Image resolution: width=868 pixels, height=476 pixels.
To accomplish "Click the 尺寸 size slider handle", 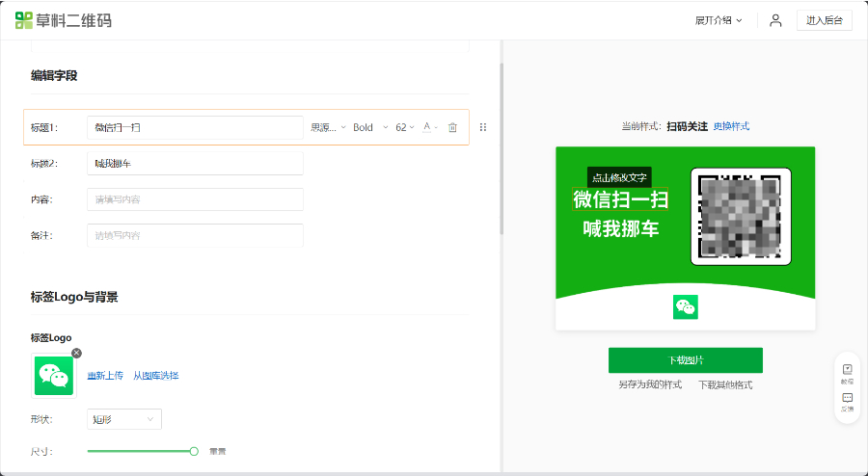I will coord(194,452).
